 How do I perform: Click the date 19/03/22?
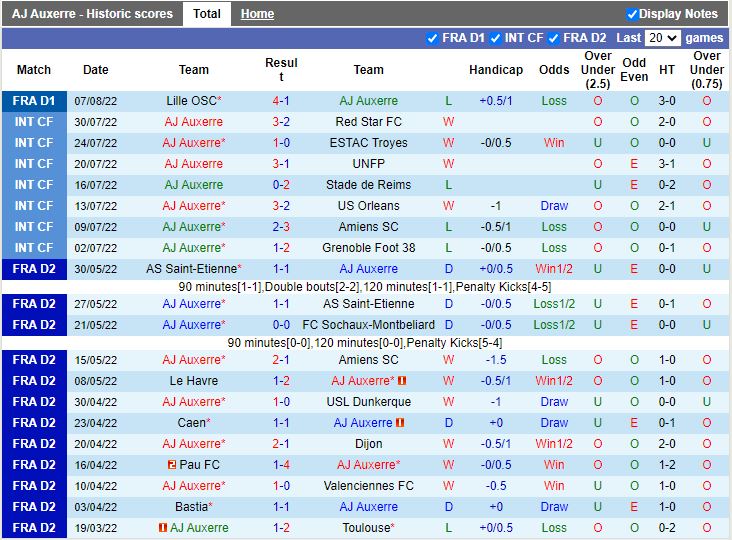tap(95, 528)
